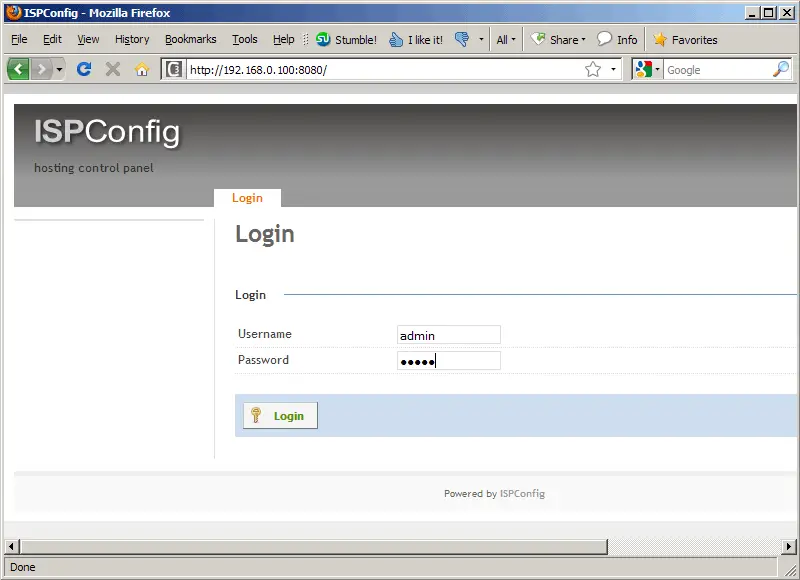Select the Login tab

tap(247, 198)
